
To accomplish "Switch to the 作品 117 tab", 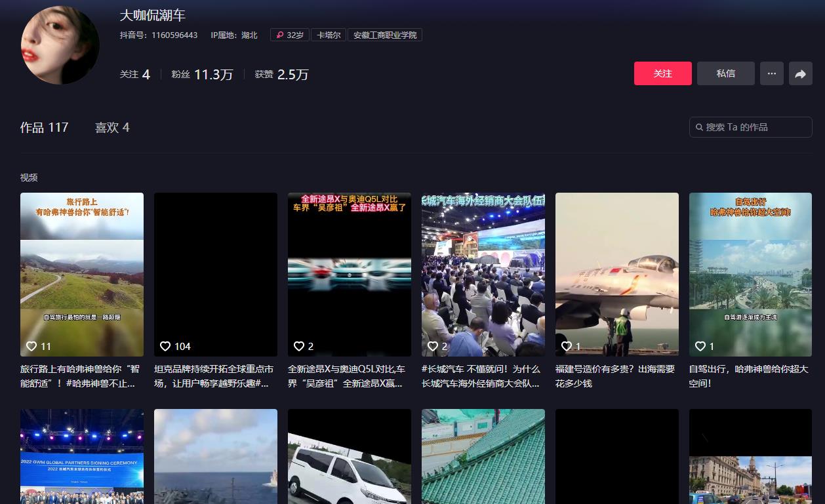I will [44, 127].
